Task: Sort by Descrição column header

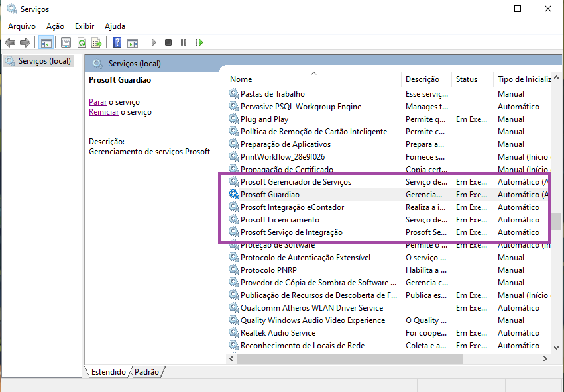Action: point(426,79)
